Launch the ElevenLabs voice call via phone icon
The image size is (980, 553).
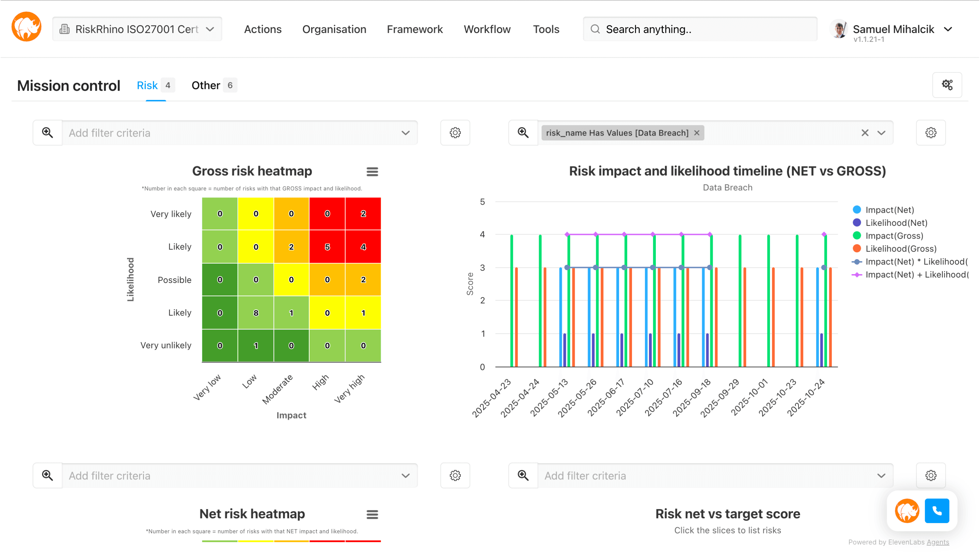point(937,511)
